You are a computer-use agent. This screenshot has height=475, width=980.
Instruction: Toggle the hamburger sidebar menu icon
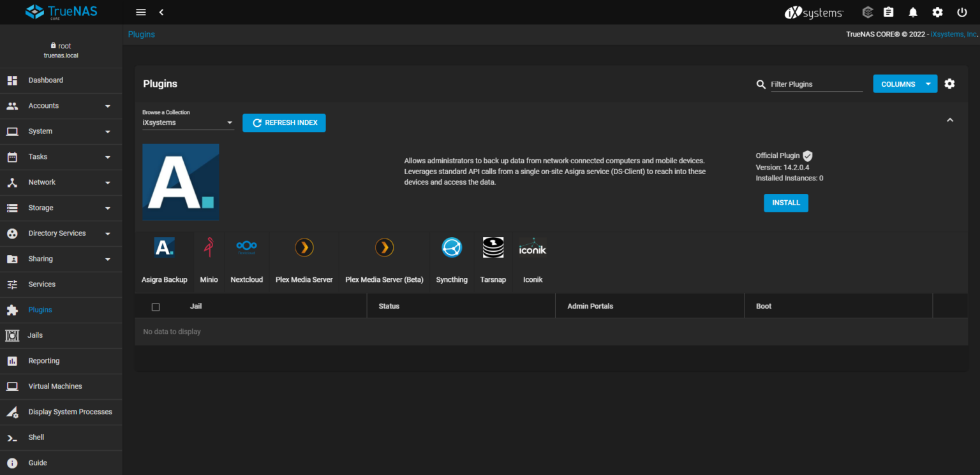pos(141,12)
